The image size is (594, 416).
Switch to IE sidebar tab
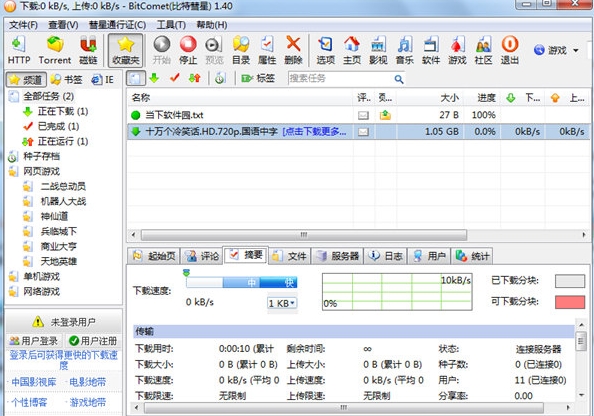tap(103, 80)
